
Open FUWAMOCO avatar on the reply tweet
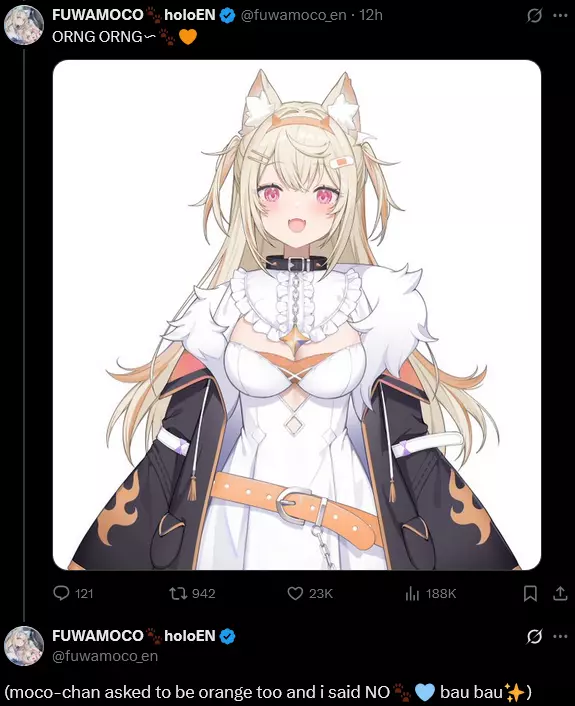23,646
